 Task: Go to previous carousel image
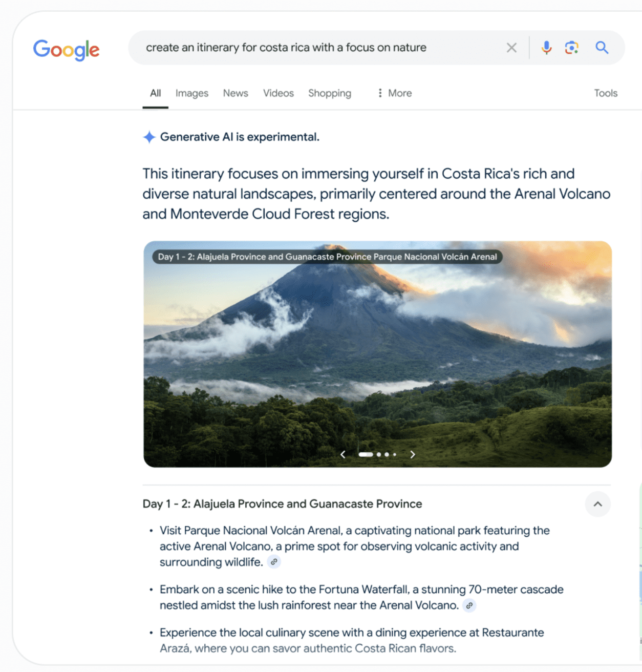click(343, 454)
